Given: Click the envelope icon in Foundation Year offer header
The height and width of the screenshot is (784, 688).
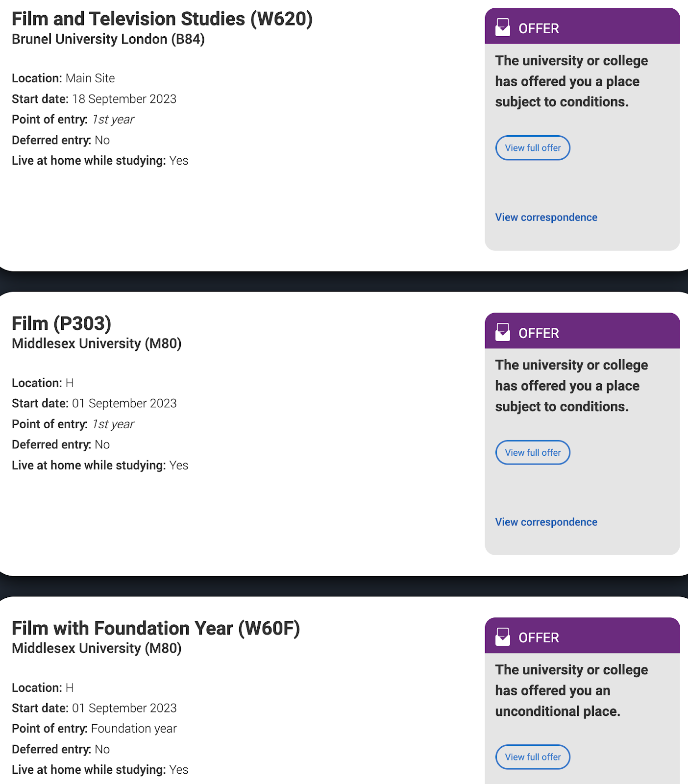Looking at the screenshot, I should 503,637.
